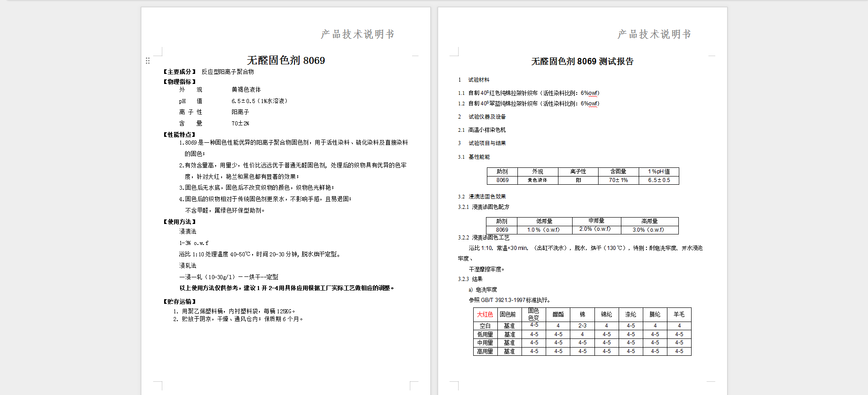Click the heading 无醛固色剂 8069 测试报告
This screenshot has height=395, width=868.
point(582,62)
